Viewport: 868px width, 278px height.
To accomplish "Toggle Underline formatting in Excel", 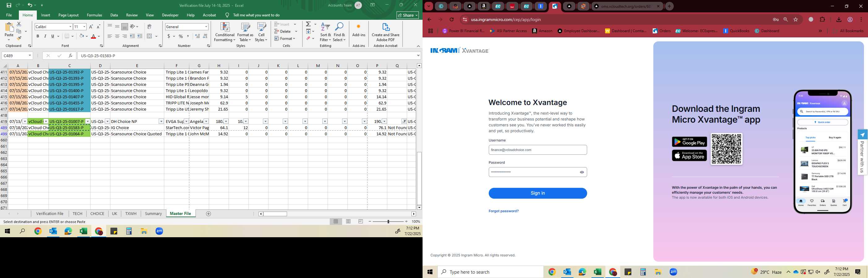I will tap(53, 36).
